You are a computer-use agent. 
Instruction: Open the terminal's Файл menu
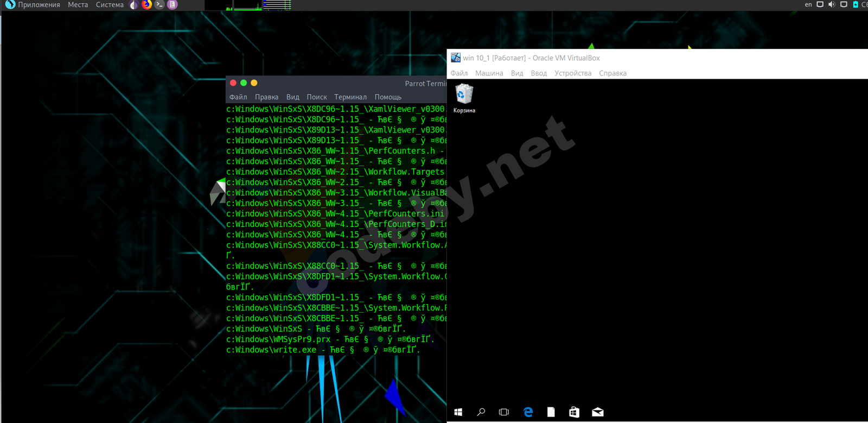pos(238,97)
